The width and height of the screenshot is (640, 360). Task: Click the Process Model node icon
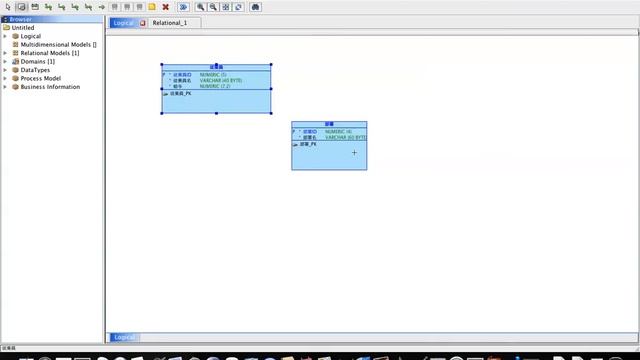(x=16, y=78)
